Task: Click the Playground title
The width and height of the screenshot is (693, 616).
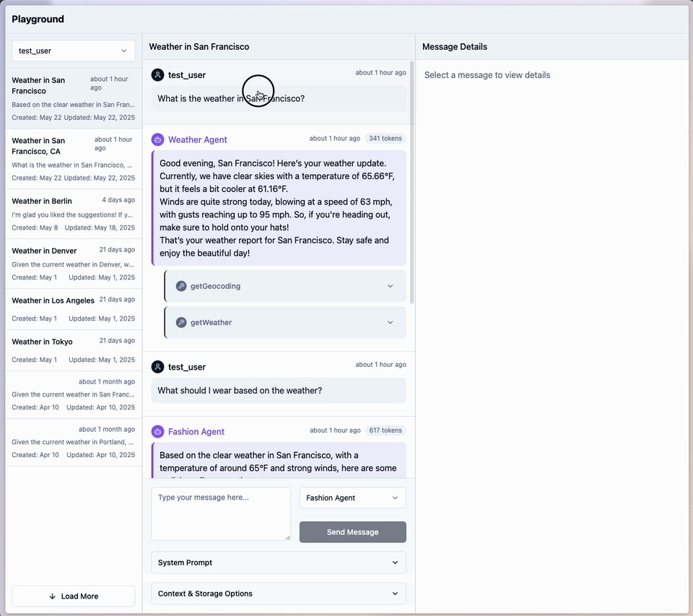Action: (38, 19)
